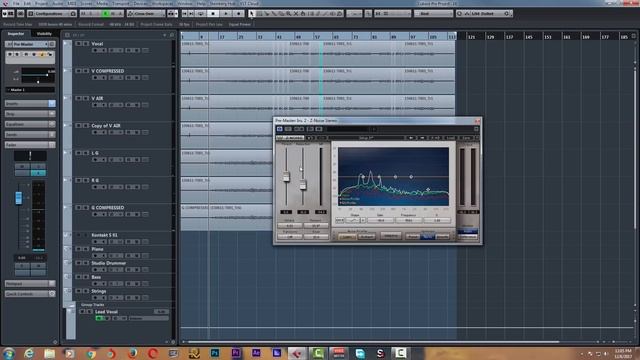Select the Zoom magnifier tool in toolbar

tap(289, 13)
